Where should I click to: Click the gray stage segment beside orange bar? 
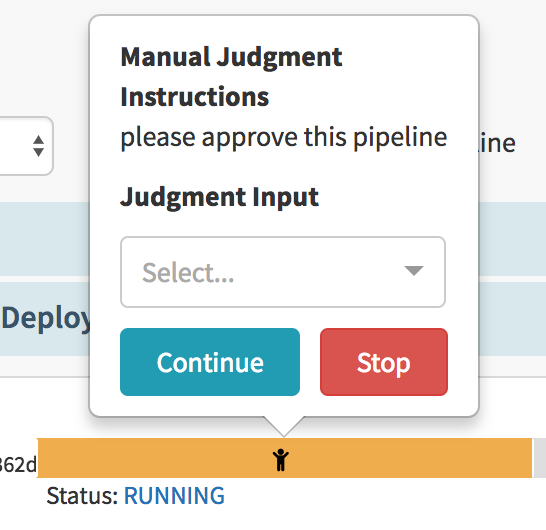[540, 458]
